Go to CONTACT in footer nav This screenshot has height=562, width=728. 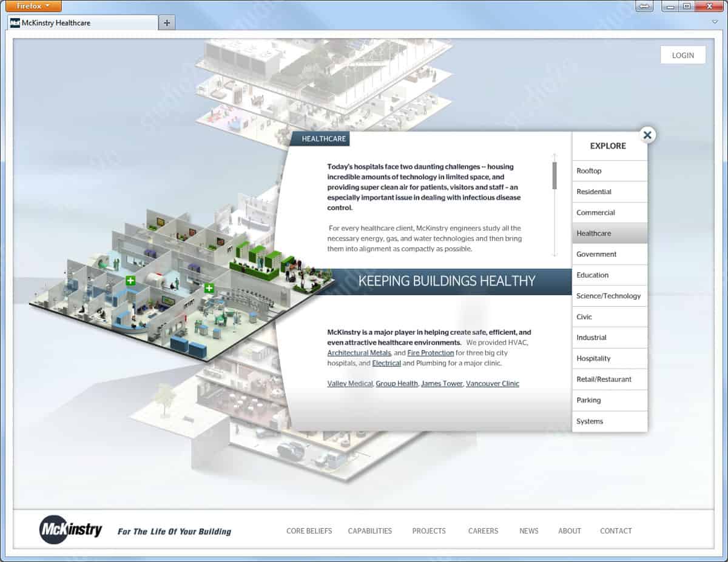coord(616,531)
